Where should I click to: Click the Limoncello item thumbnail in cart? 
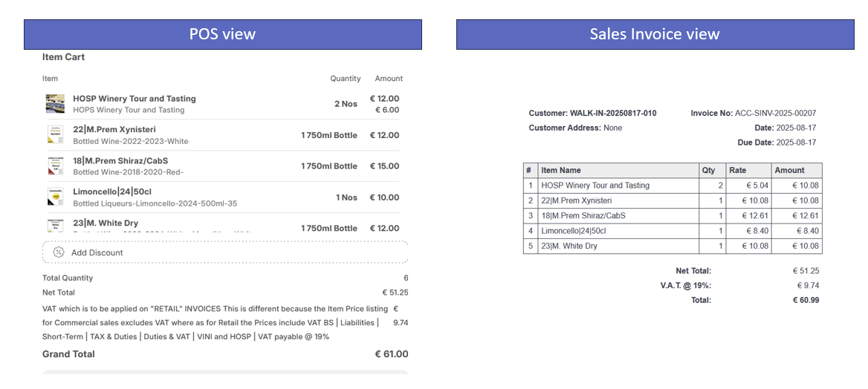[x=55, y=197]
